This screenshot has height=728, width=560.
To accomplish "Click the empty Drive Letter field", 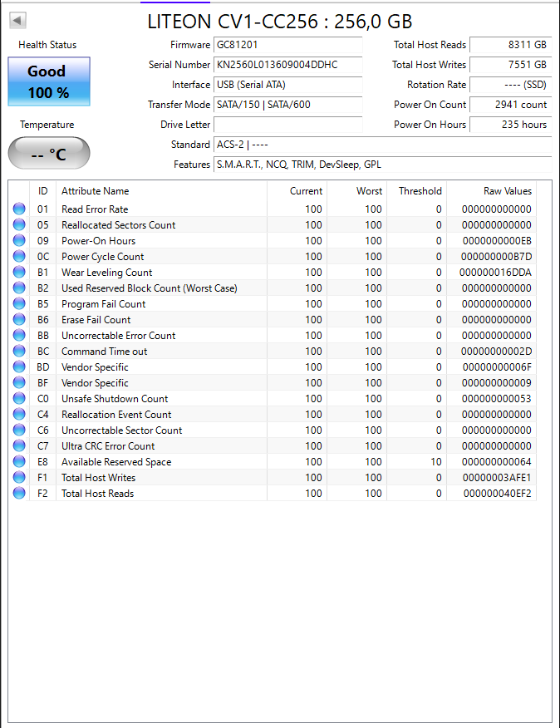I will pos(288,125).
